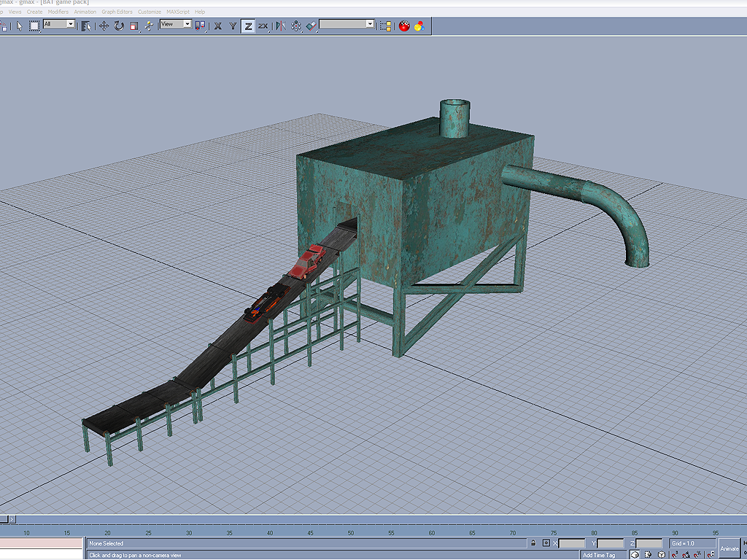Click the time slider right arrow button
The height and width of the screenshot is (560, 747).
click(x=12, y=519)
